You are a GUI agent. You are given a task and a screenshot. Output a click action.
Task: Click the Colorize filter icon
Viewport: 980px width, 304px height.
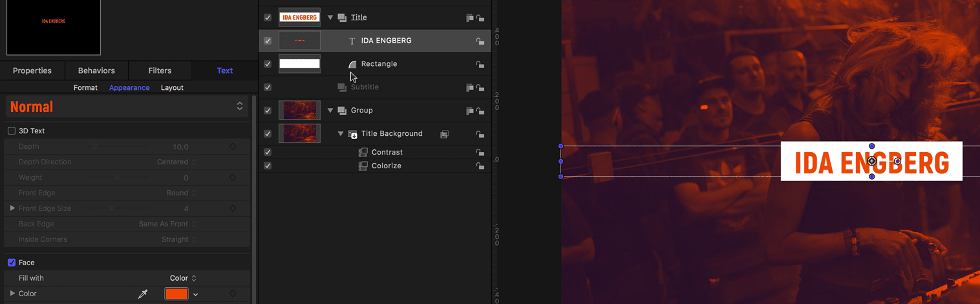point(363,166)
